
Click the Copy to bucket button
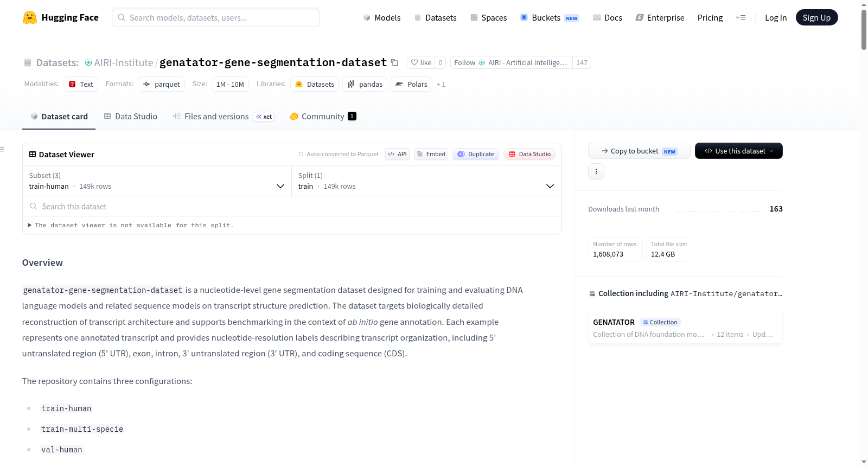(x=639, y=151)
